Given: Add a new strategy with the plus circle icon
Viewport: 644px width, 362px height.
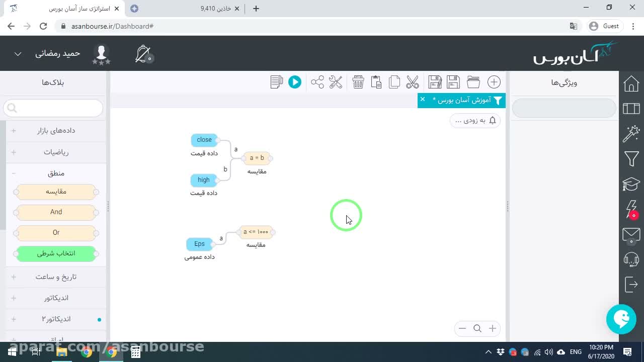Looking at the screenshot, I should (x=494, y=82).
